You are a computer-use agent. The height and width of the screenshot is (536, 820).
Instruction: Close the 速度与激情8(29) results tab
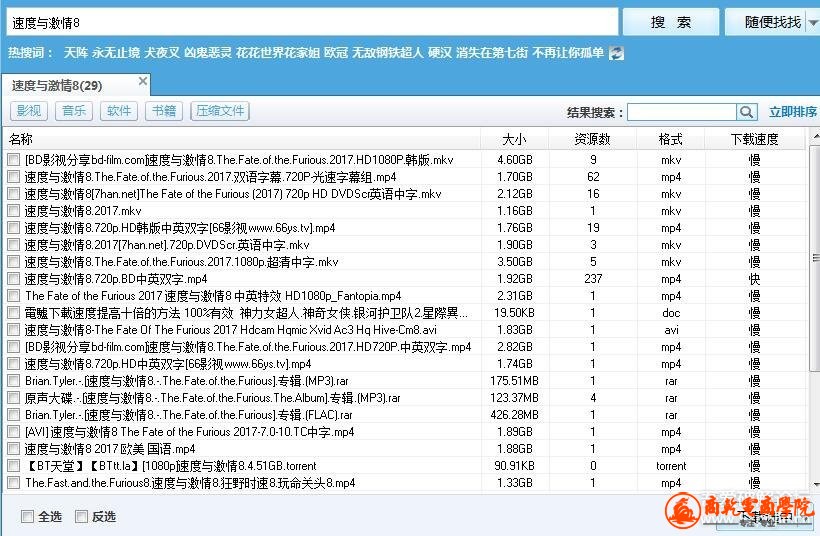tap(143, 81)
